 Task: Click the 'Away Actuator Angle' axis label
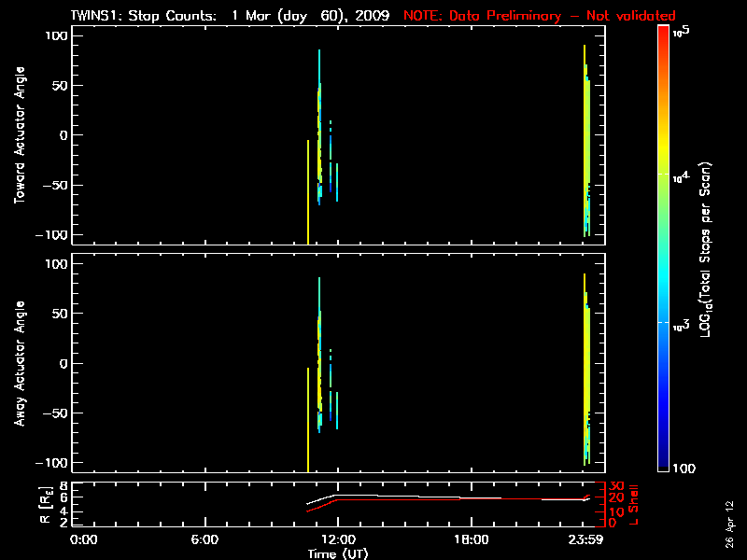(x=20, y=363)
